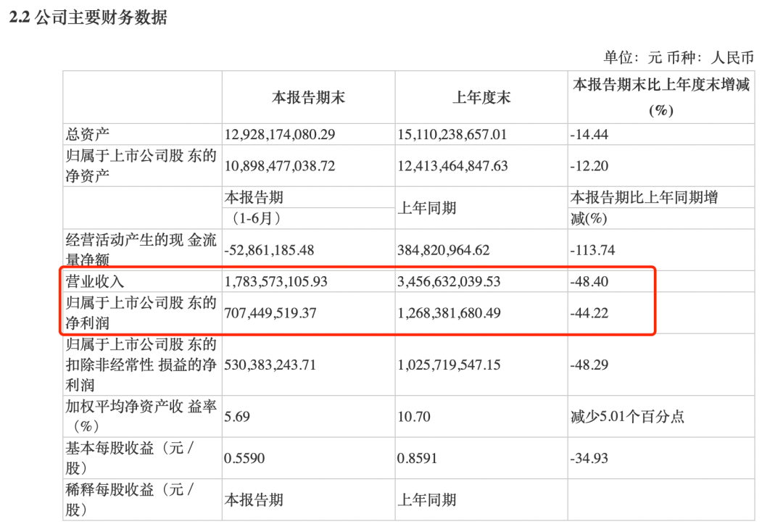Click cash flow value -52,861,185.48

coord(269,250)
